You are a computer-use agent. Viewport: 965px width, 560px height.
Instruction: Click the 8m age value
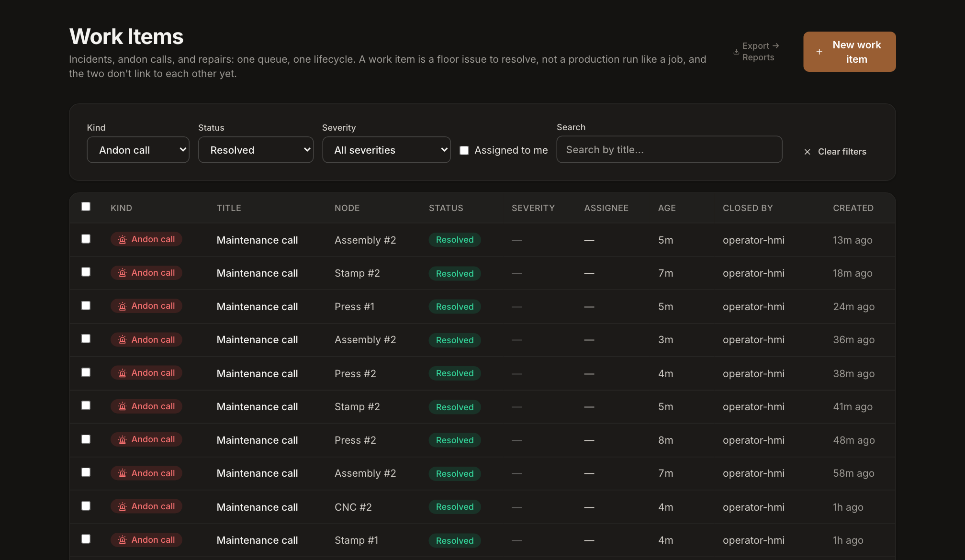pos(665,440)
